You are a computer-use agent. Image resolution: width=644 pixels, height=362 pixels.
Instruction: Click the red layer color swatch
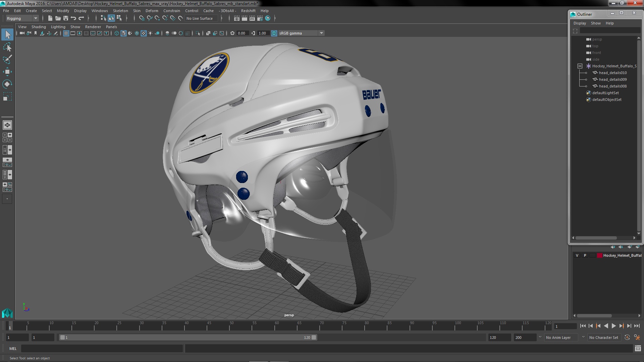(x=599, y=255)
